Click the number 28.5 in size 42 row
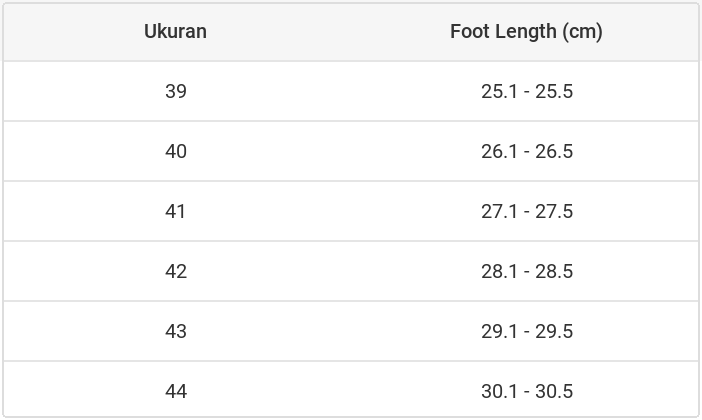This screenshot has height=420, width=702. 554,271
